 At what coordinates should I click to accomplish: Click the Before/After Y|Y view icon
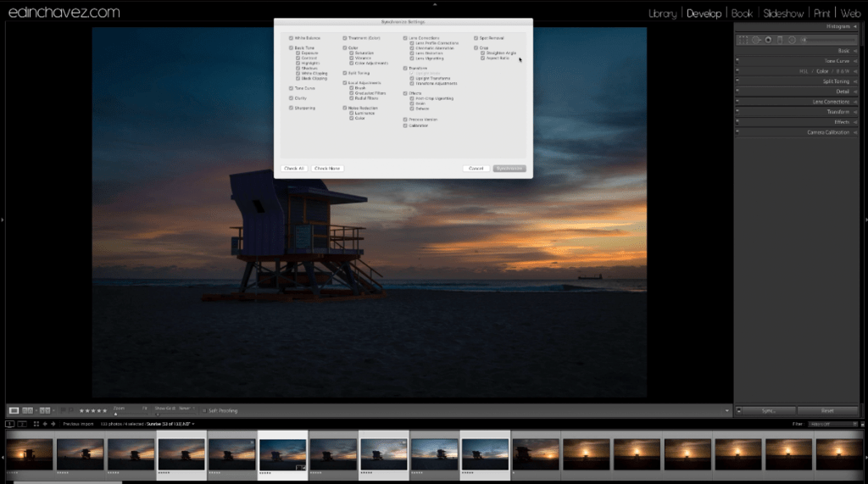[x=45, y=410]
